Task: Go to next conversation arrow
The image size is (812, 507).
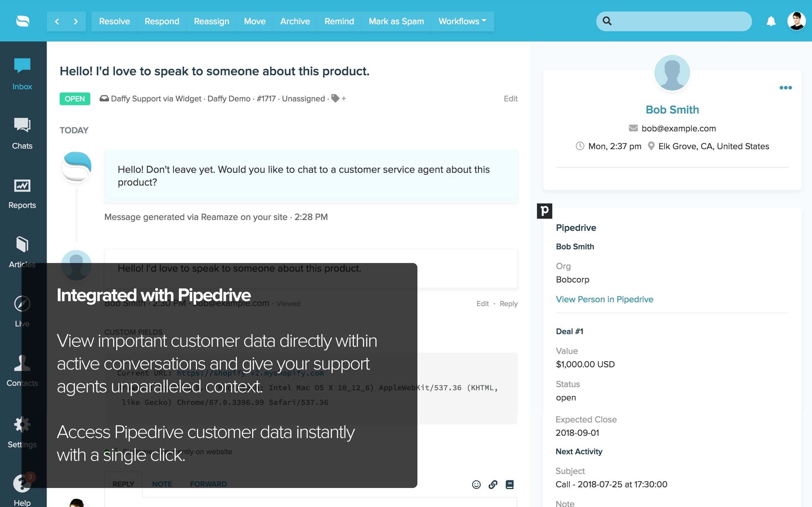Action: point(76,22)
